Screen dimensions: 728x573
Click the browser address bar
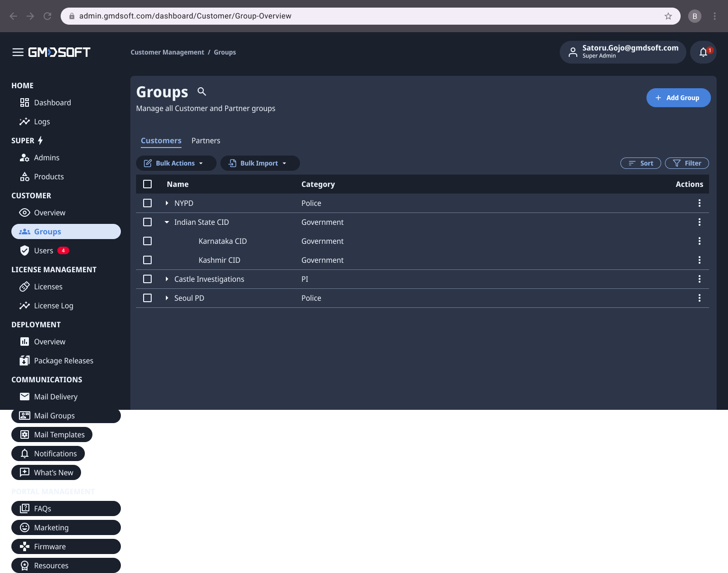click(370, 16)
